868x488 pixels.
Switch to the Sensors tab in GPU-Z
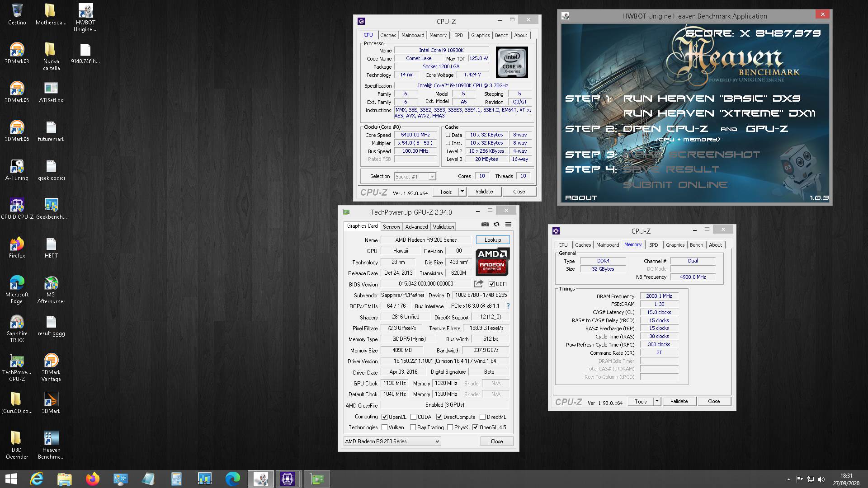[392, 227]
